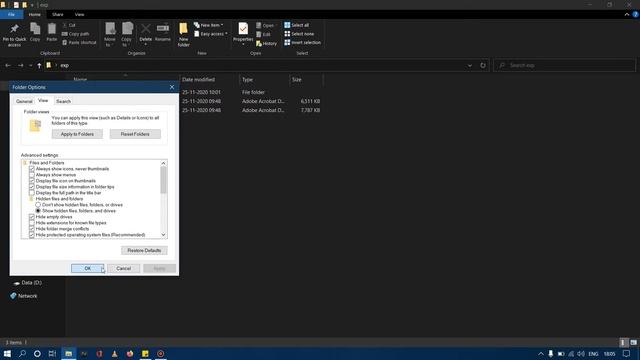This screenshot has width=640, height=360.
Task: Click the Help question mark icon
Action: (x=636, y=14)
